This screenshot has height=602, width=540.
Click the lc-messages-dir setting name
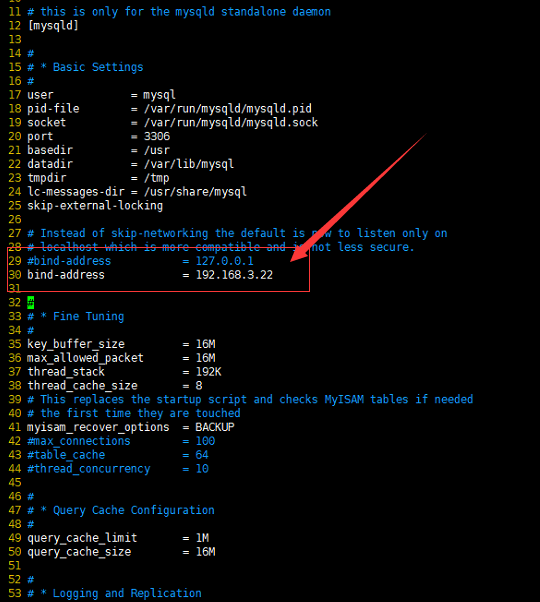tap(76, 192)
